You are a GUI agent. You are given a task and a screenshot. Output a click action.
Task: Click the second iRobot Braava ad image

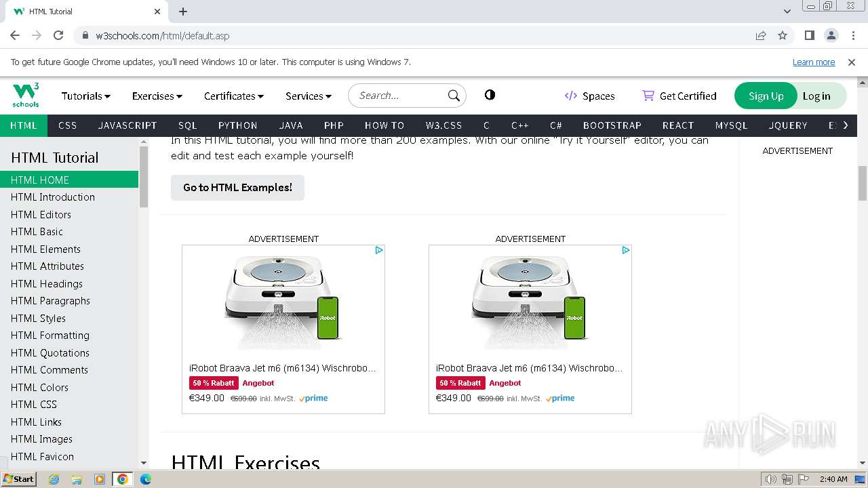pos(530,302)
